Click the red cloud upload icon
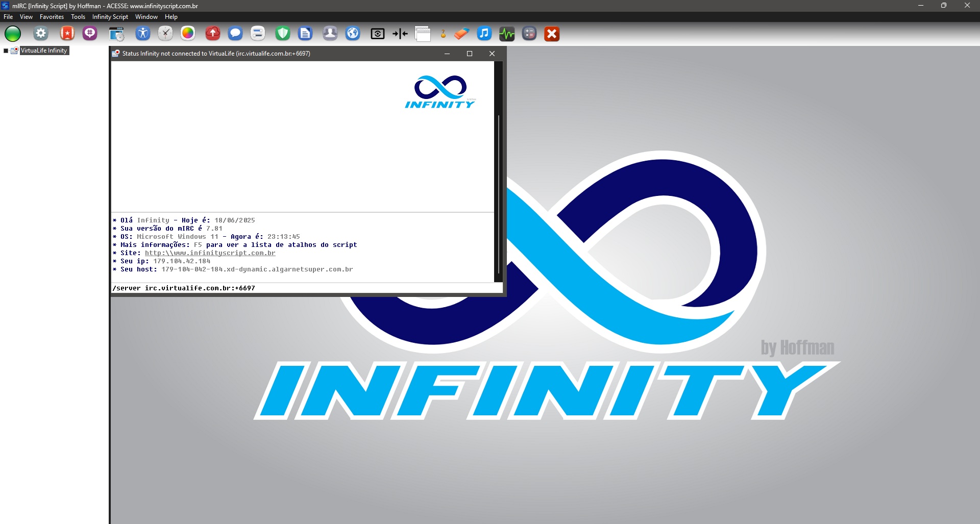This screenshot has width=980, height=524. click(x=212, y=34)
